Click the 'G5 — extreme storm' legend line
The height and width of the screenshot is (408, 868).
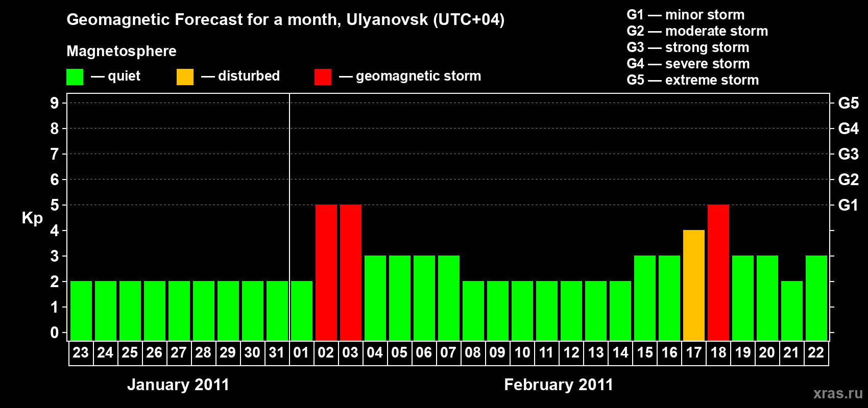(693, 80)
